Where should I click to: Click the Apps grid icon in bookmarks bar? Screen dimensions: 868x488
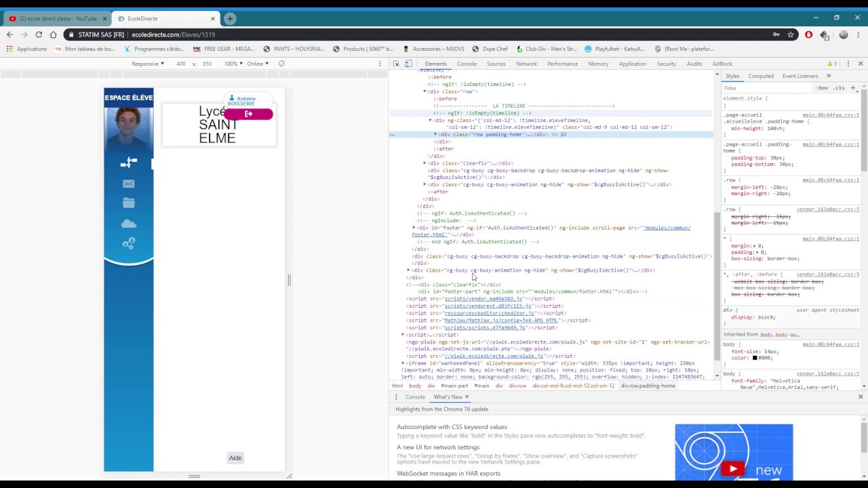[9, 49]
